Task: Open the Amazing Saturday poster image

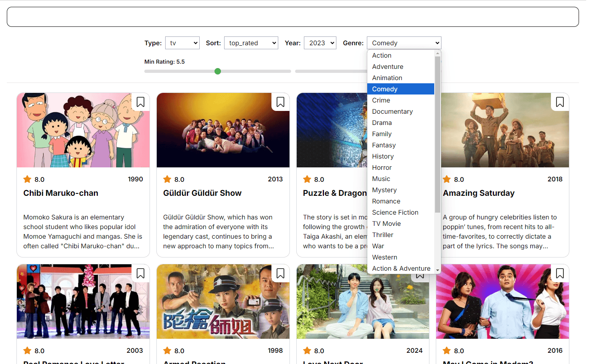Action: tap(505, 130)
